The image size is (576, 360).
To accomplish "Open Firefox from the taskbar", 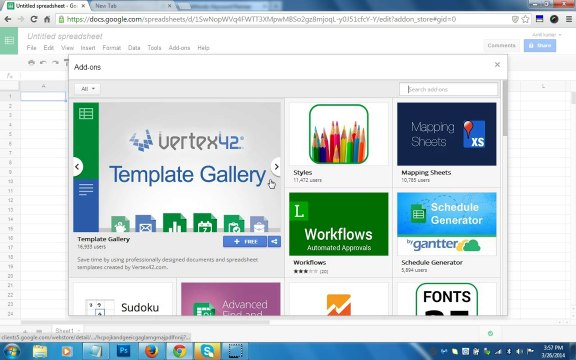I will (151, 352).
